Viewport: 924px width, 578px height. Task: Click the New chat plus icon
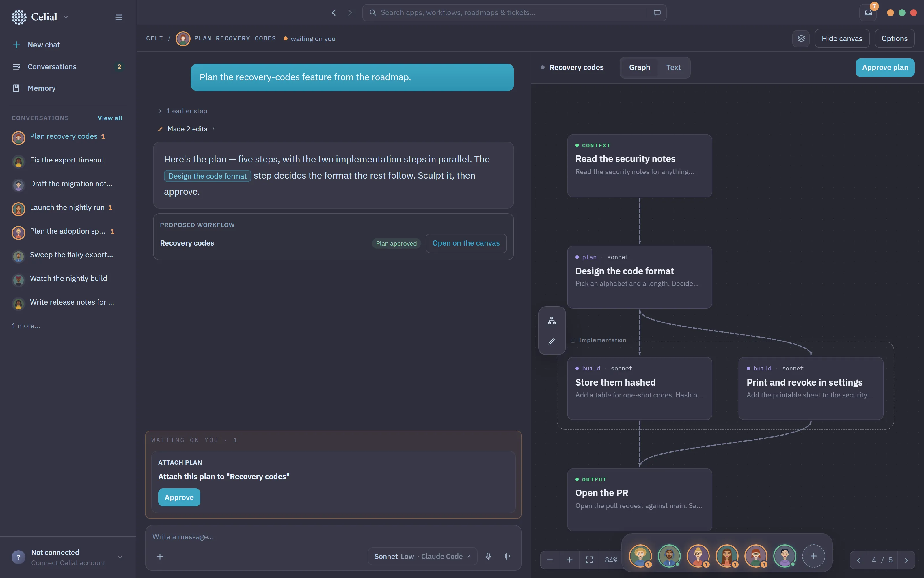point(16,45)
